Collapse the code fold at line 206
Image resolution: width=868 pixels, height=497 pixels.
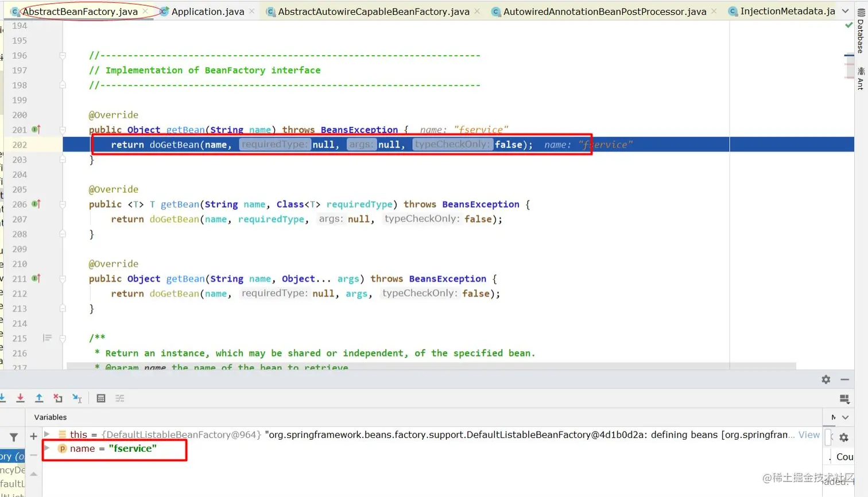pos(63,204)
